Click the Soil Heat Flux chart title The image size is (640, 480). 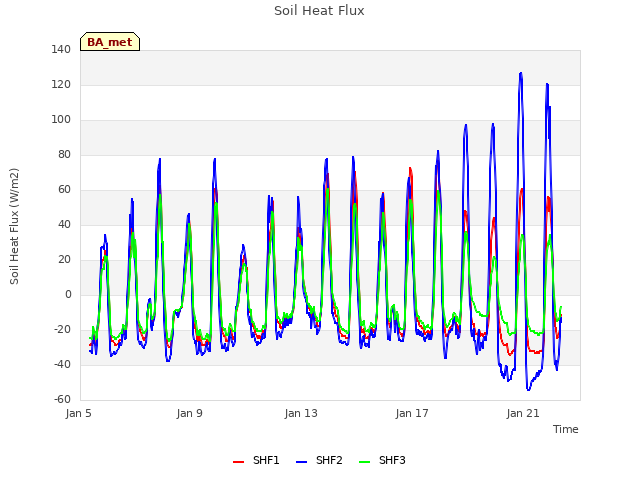point(319,11)
